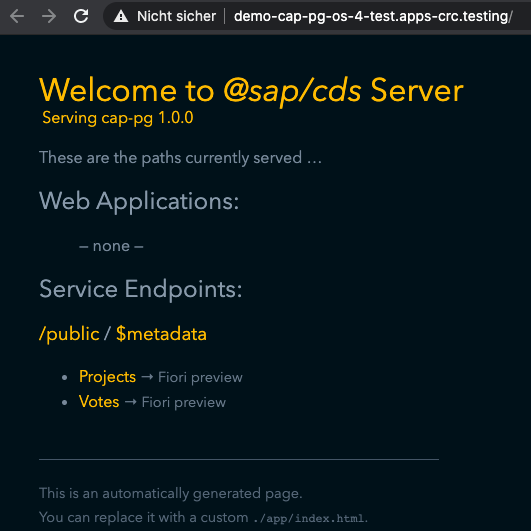The width and height of the screenshot is (531, 531).
Task: Reload the page with the refresh icon
Action: click(x=81, y=16)
